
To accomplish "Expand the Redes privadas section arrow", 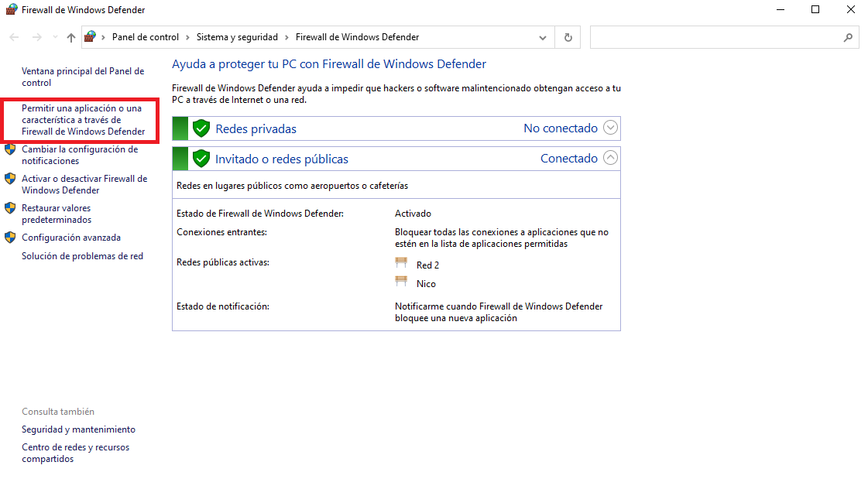I will 610,128.
